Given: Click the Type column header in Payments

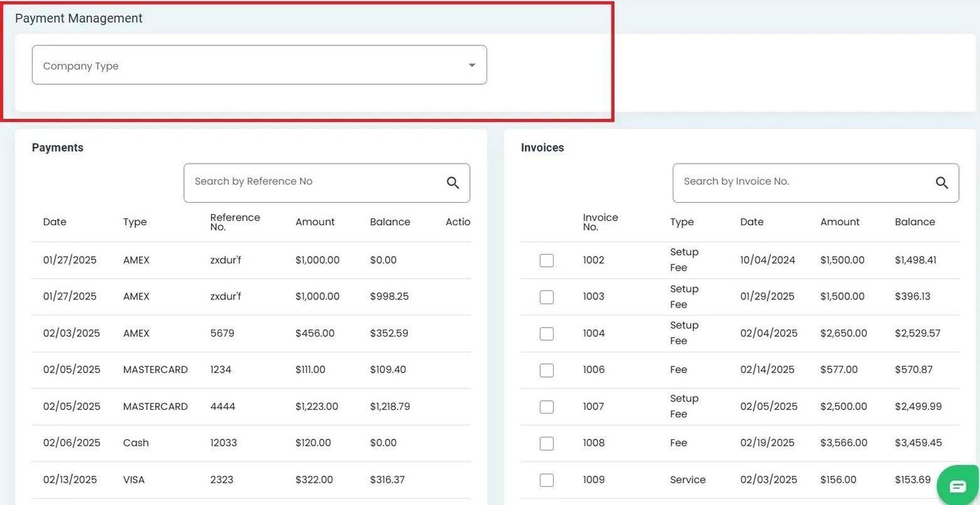Looking at the screenshot, I should (135, 221).
